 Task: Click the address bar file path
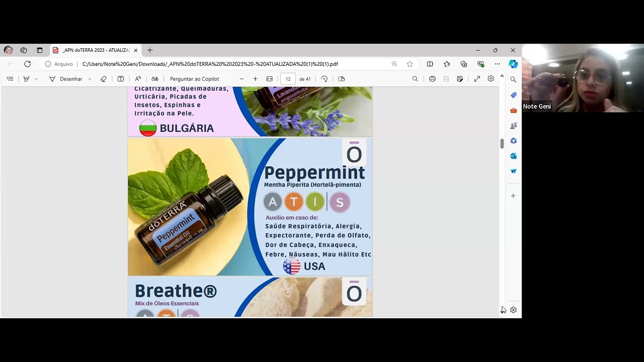[x=210, y=64]
